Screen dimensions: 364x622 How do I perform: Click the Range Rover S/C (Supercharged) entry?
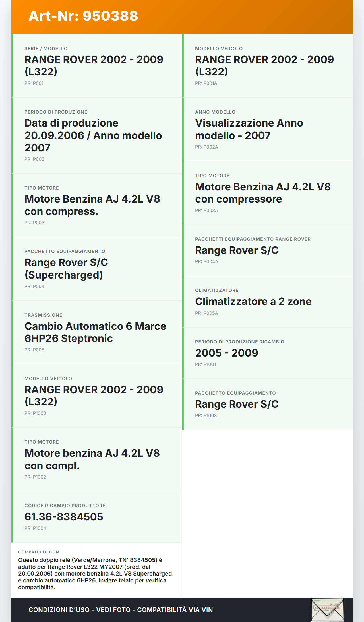click(x=97, y=269)
